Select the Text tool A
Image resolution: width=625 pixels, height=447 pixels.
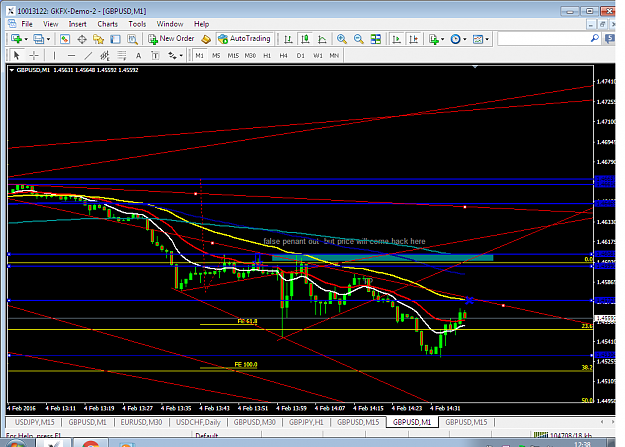coord(138,55)
